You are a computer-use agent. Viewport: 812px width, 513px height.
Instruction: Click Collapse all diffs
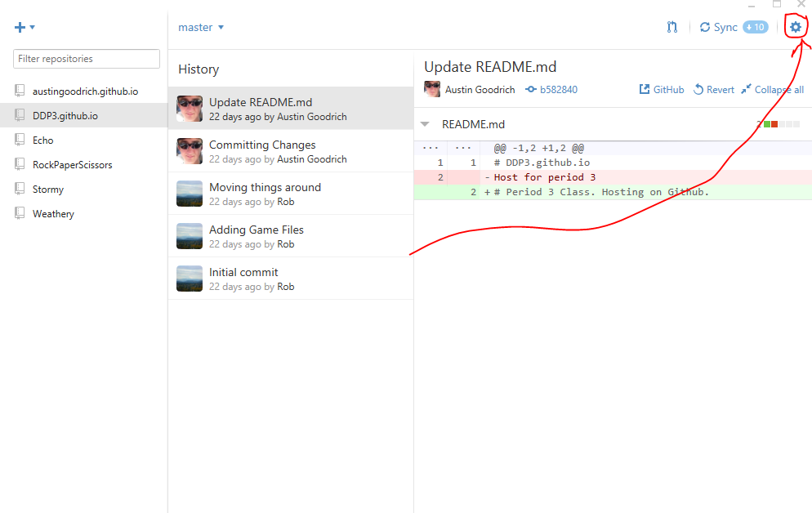(772, 90)
